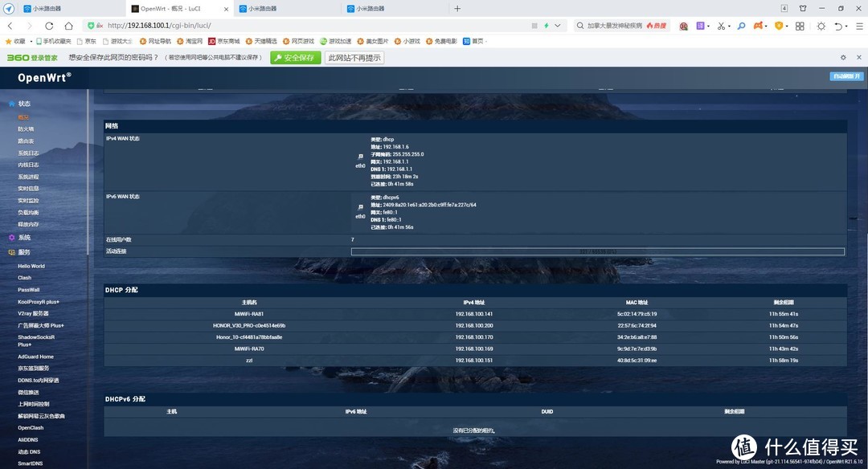Click the green 安全保存 button
The height and width of the screenshot is (469, 868).
[294, 58]
